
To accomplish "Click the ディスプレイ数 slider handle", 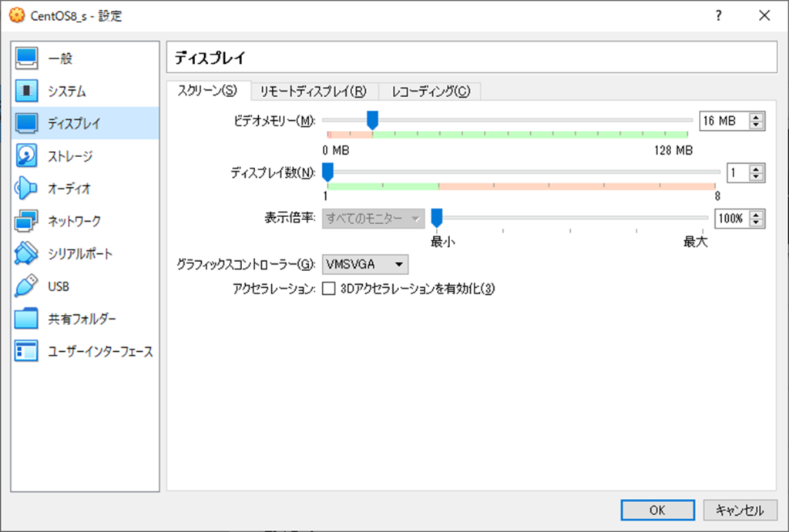I will coord(327,172).
